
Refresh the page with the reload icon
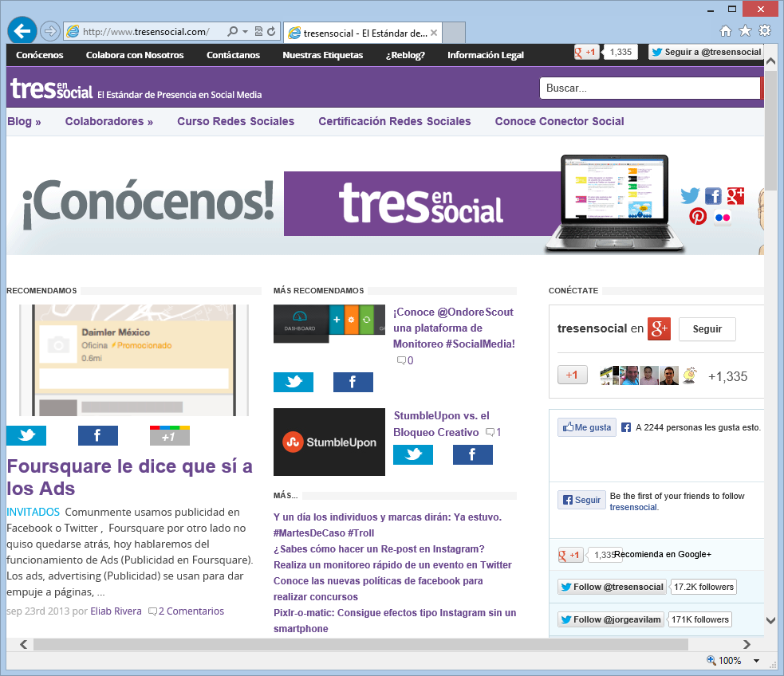coord(271,31)
